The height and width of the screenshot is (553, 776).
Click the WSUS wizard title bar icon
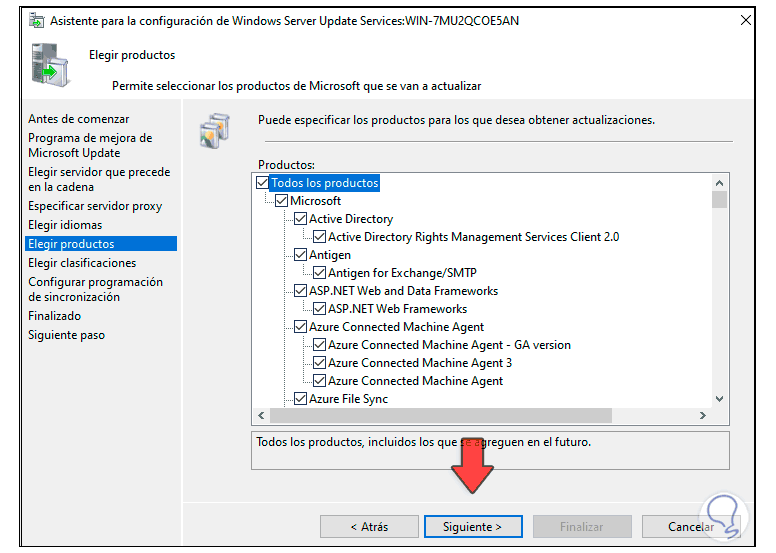(36, 21)
